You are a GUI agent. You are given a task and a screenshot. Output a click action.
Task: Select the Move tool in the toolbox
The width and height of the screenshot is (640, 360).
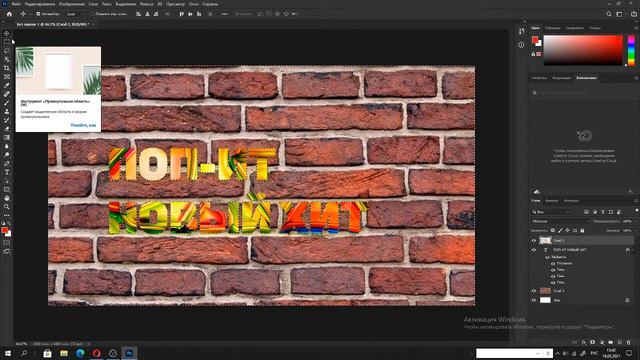coord(7,33)
